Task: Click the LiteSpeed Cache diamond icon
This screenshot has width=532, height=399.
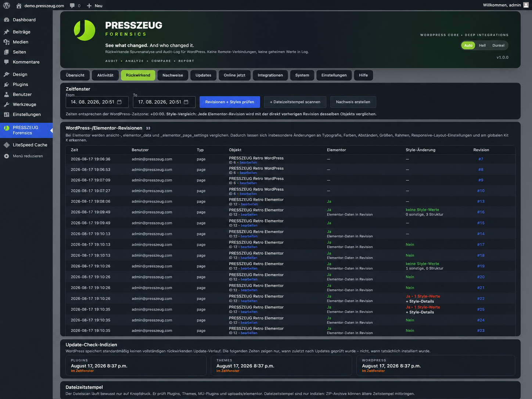Action: (x=7, y=145)
